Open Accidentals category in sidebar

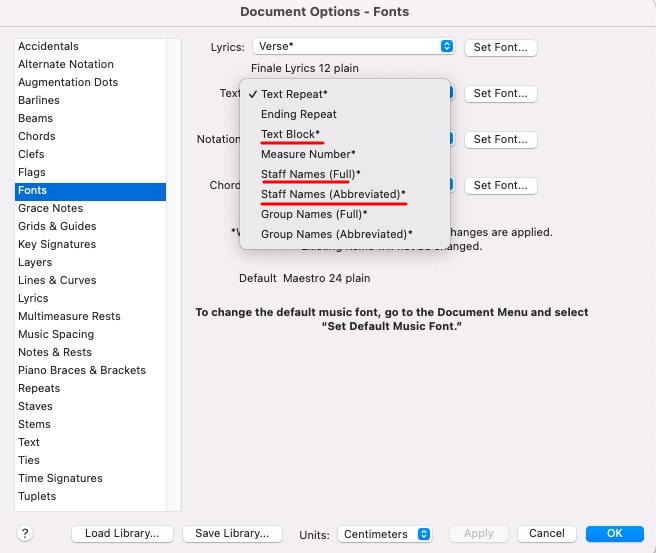pyautogui.click(x=48, y=46)
